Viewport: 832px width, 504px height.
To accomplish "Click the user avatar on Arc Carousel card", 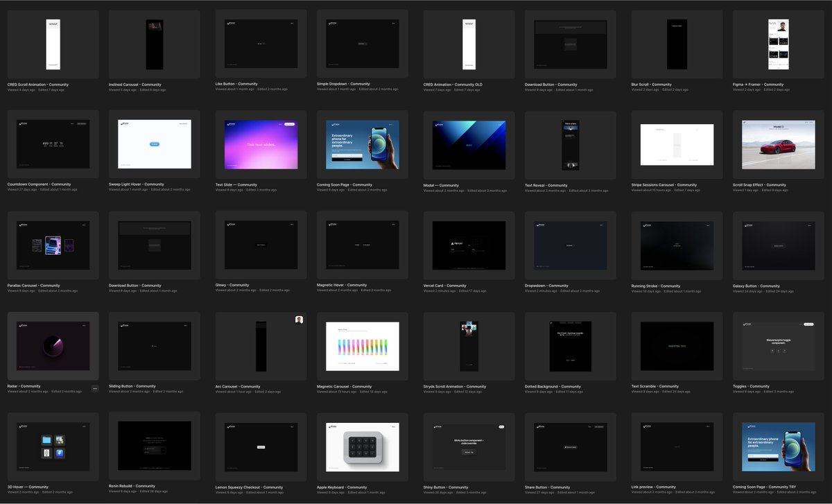I will tap(300, 318).
